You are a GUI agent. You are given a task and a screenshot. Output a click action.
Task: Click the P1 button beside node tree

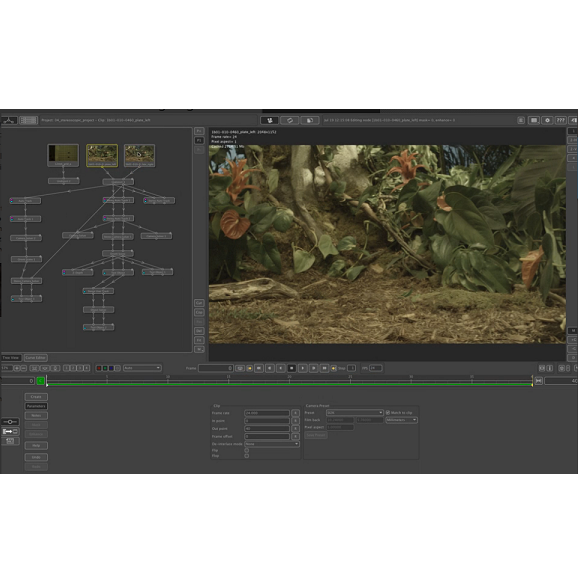pos(199,140)
